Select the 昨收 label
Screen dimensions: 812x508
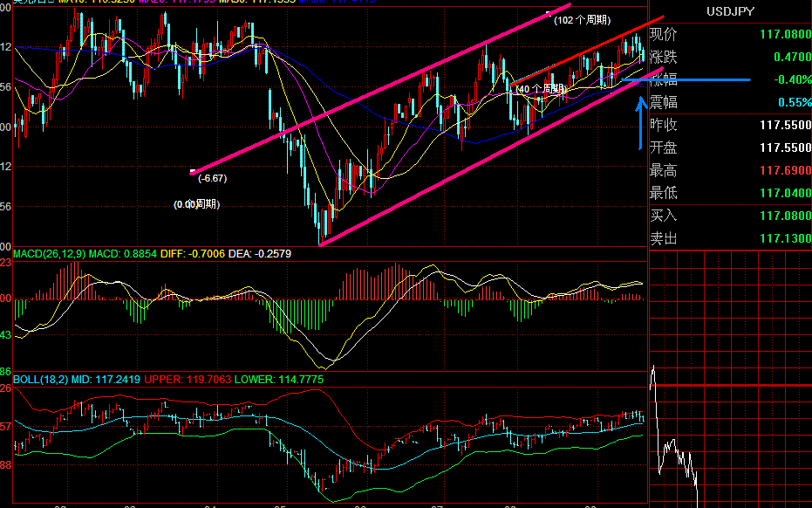(x=664, y=125)
